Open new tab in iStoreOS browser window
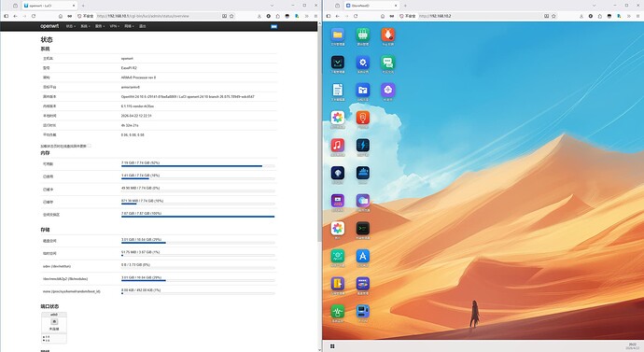 point(405,6)
